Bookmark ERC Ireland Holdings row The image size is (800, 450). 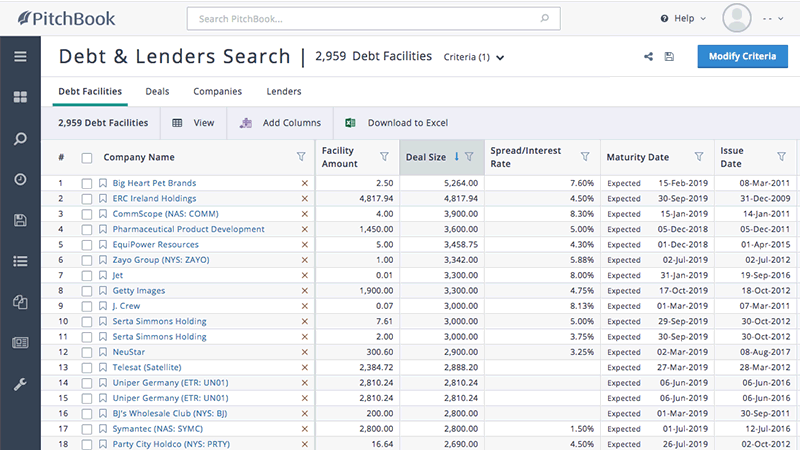[x=103, y=198]
